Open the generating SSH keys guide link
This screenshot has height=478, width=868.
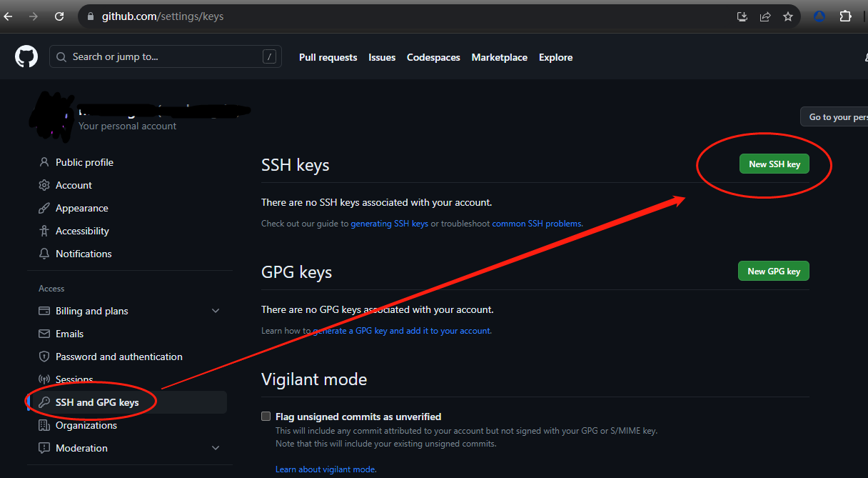pos(390,224)
